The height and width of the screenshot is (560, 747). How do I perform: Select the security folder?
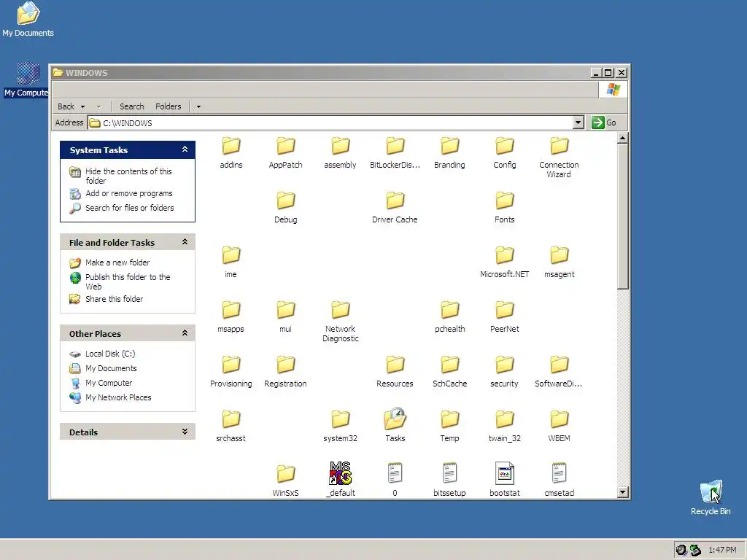(x=505, y=371)
